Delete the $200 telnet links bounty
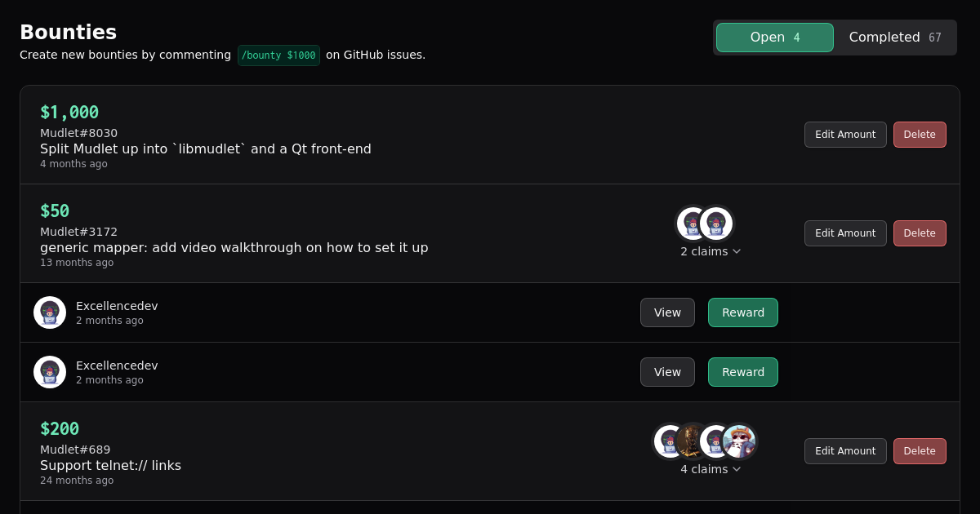This screenshot has width=980, height=514. [920, 451]
